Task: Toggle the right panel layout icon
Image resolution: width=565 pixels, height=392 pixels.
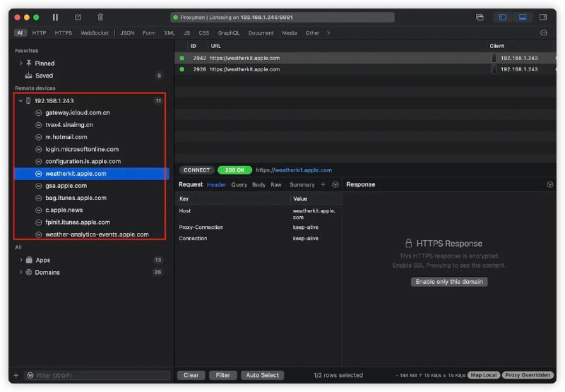Action: tap(543, 17)
